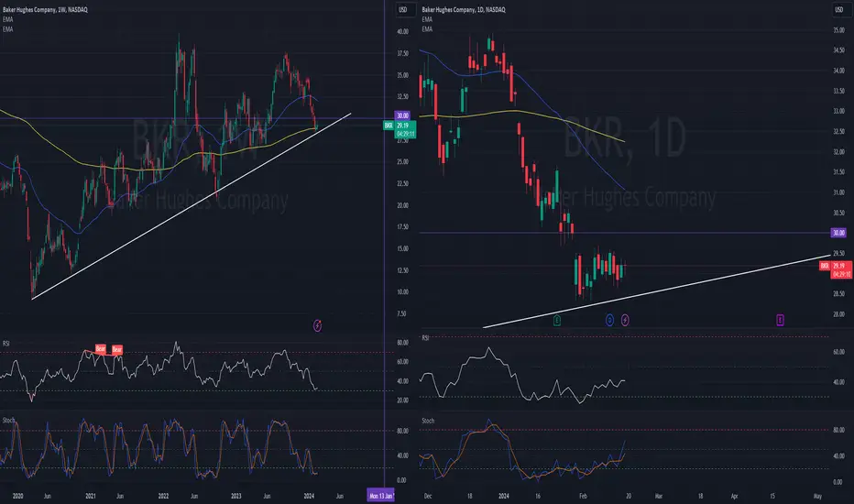Click the 'Dec' label on daily time axis
Screen dimensions: 854x504
[x=428, y=497]
